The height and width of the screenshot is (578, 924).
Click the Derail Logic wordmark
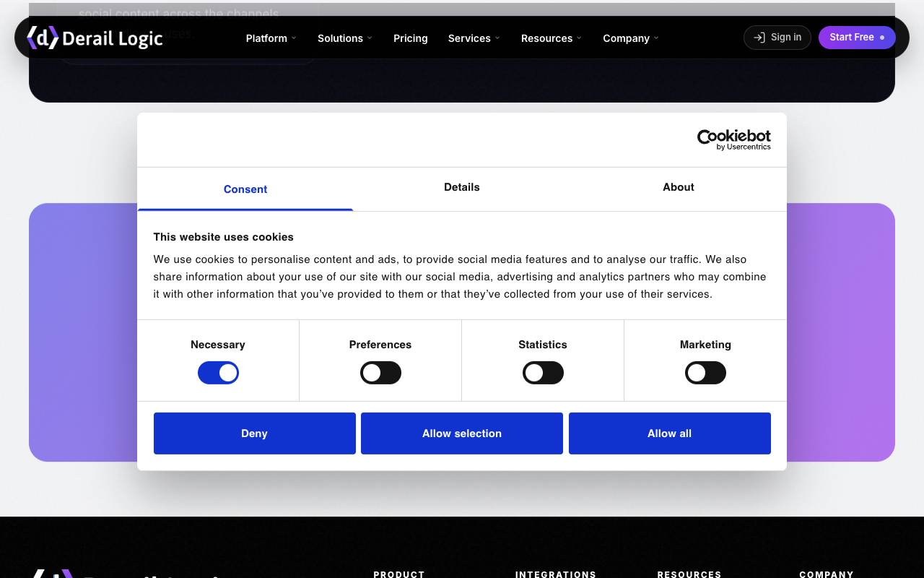pos(113,39)
